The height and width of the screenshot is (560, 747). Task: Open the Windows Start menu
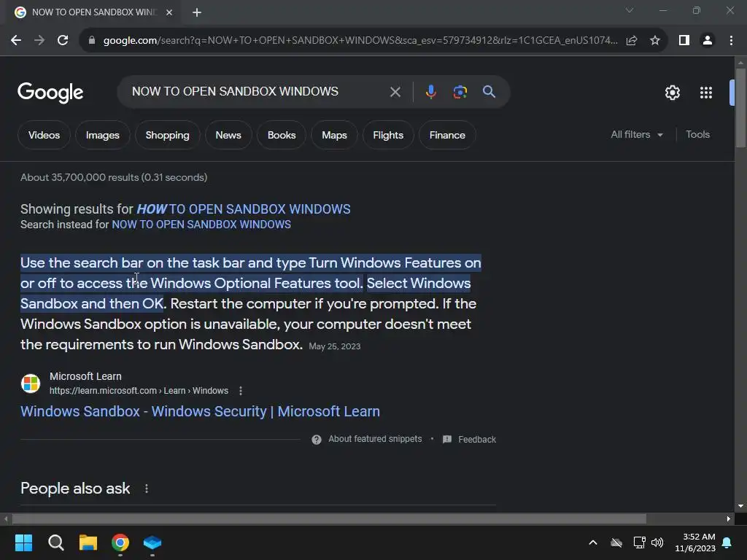(23, 542)
